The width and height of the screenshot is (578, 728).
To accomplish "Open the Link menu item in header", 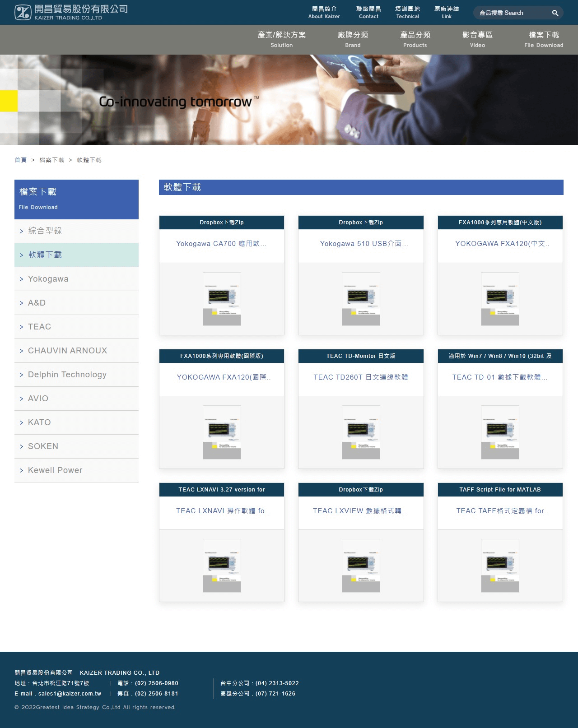I will [446, 13].
